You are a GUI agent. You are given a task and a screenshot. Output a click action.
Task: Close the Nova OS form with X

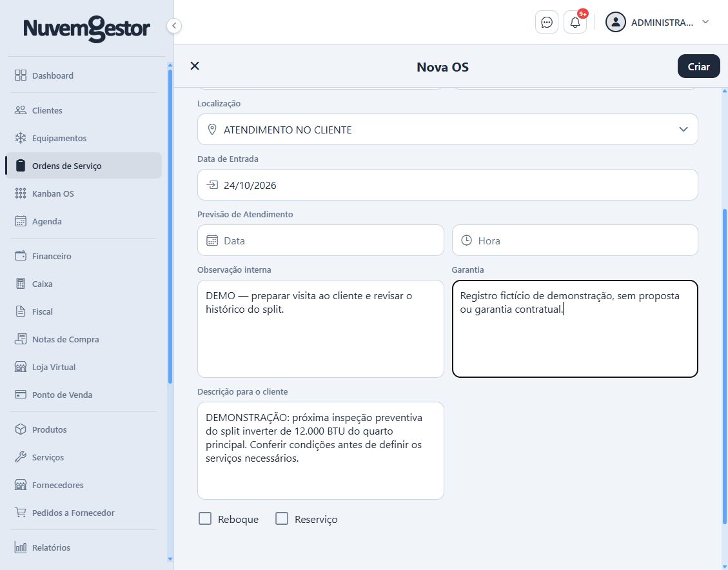[x=195, y=66]
